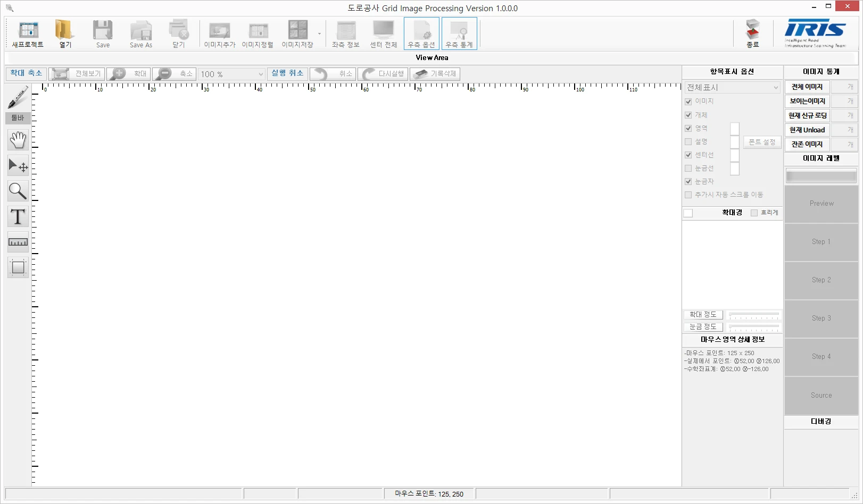863x504 pixels.
Task: Adjust the 확대 정도 slider
Action: [x=754, y=315]
